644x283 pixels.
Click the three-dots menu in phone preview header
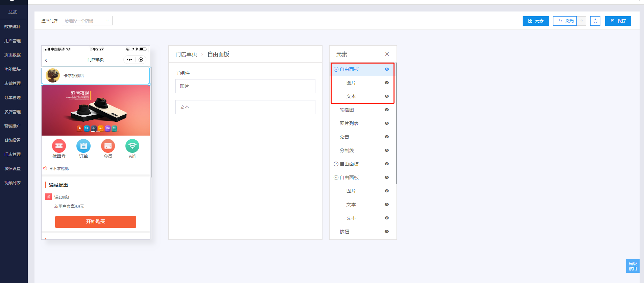[x=129, y=60]
